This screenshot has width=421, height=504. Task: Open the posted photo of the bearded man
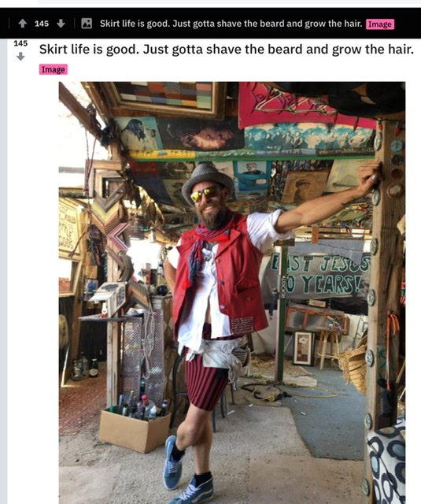click(232, 292)
